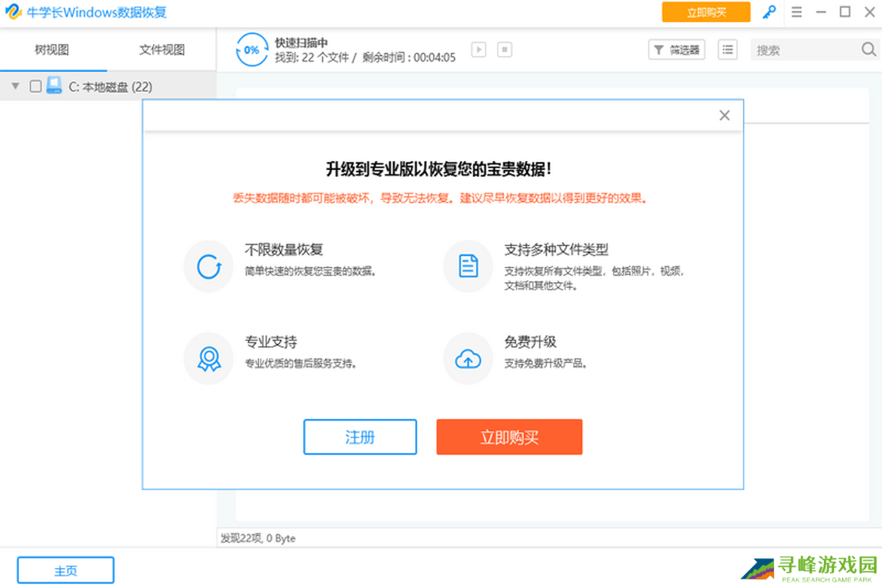Click the 免费升级 cloud upload icon
882x588 pixels.
click(468, 359)
